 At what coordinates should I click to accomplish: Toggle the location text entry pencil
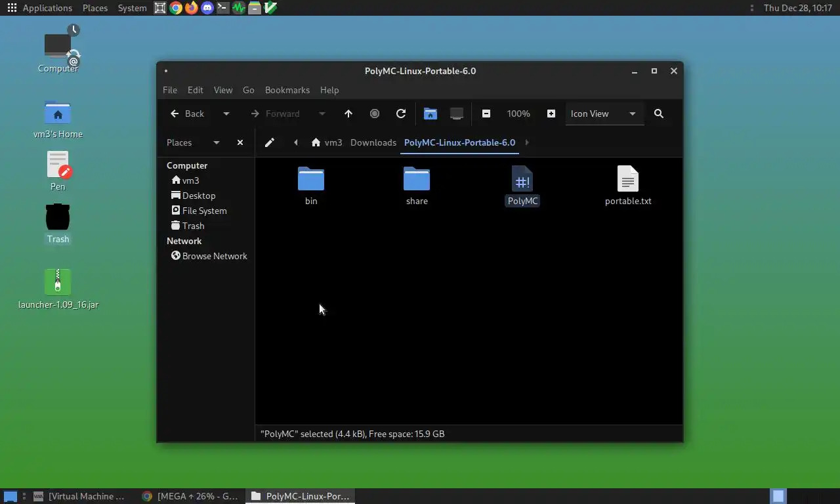270,142
